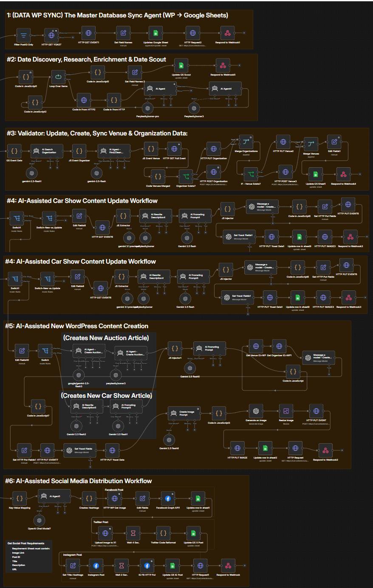Open the Resize Image node
Screen dimensions: 373x588
(286, 411)
